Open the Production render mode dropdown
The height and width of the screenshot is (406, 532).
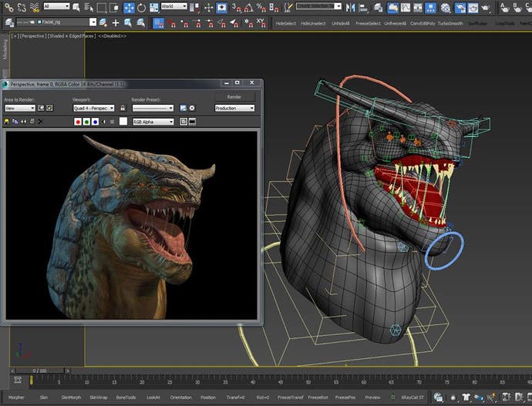[234, 108]
